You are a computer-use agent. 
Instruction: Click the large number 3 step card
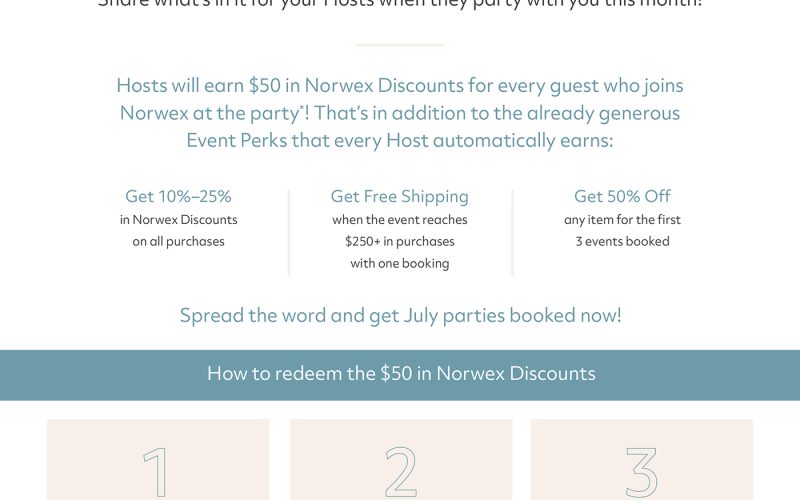coord(641,462)
